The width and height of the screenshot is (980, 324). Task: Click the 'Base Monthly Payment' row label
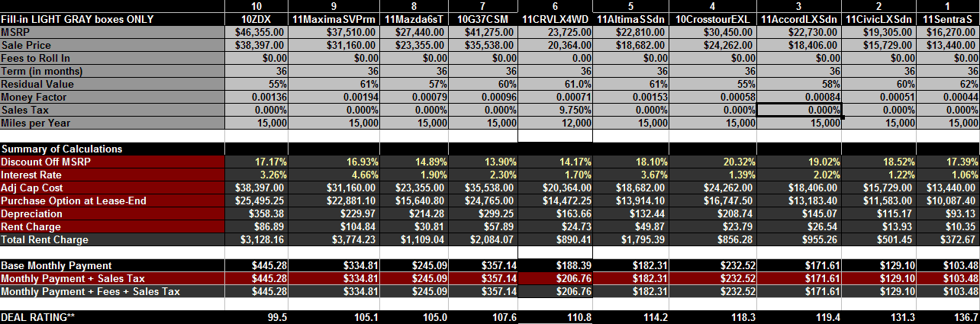pos(56,265)
